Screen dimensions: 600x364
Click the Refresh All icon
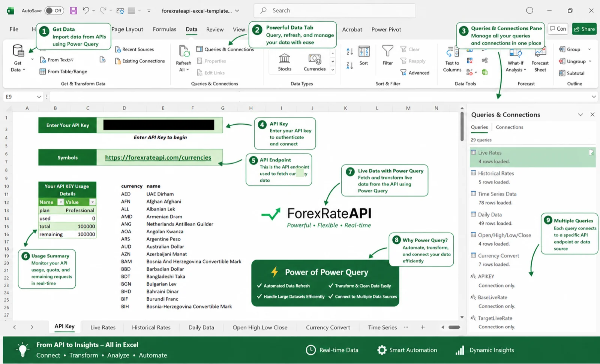(x=184, y=51)
